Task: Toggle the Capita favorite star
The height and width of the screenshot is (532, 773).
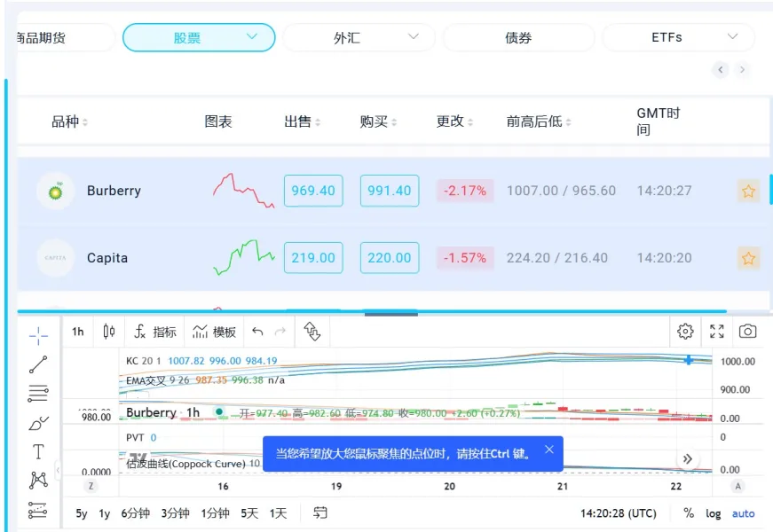Action: [748, 258]
